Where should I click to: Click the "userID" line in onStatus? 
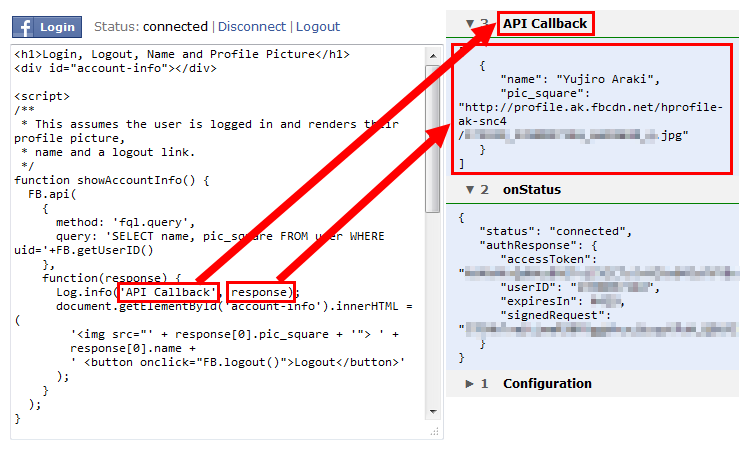[x=580, y=287]
